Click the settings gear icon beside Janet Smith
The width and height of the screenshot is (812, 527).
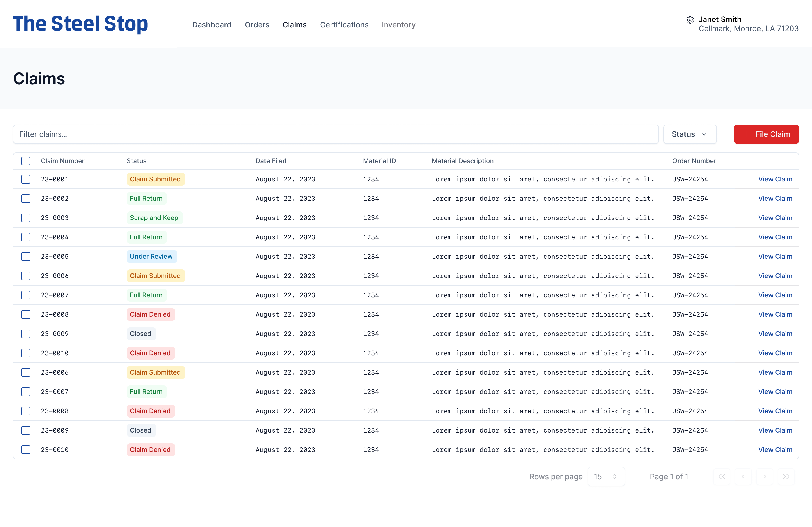point(690,20)
